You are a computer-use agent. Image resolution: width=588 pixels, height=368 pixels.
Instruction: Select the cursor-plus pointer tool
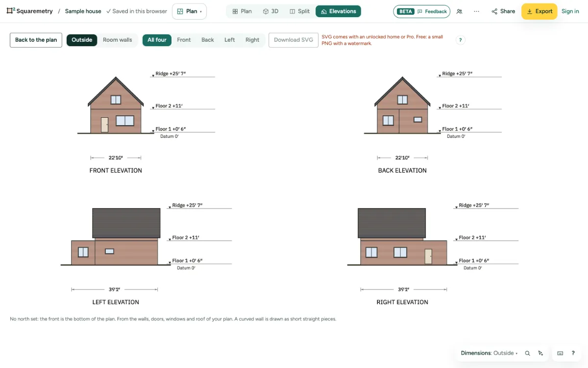point(540,353)
